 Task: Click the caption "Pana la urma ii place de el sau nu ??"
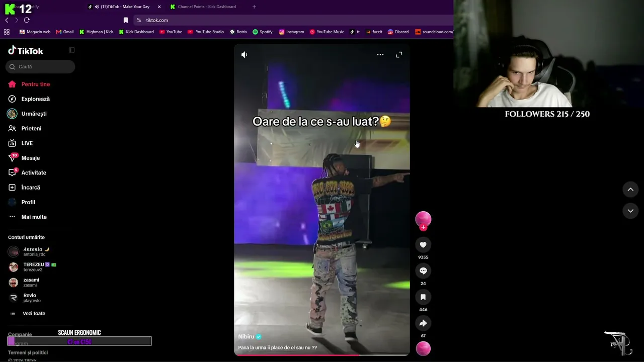pos(278,347)
